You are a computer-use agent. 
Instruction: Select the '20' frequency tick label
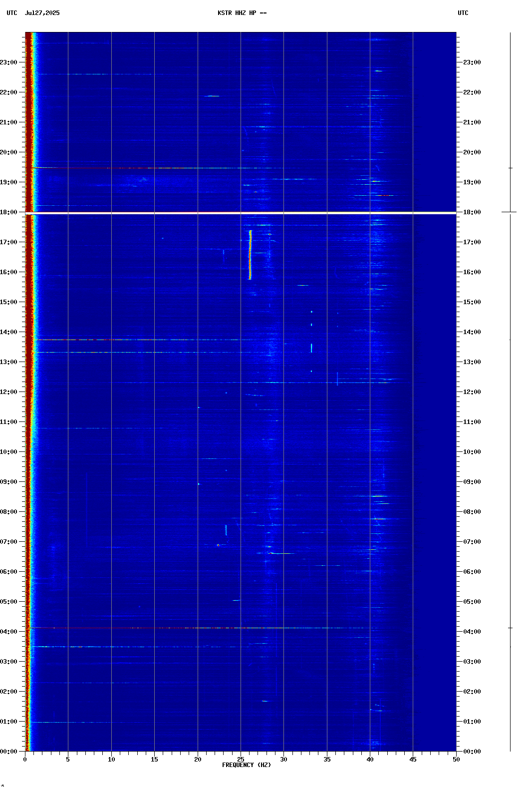(x=198, y=760)
